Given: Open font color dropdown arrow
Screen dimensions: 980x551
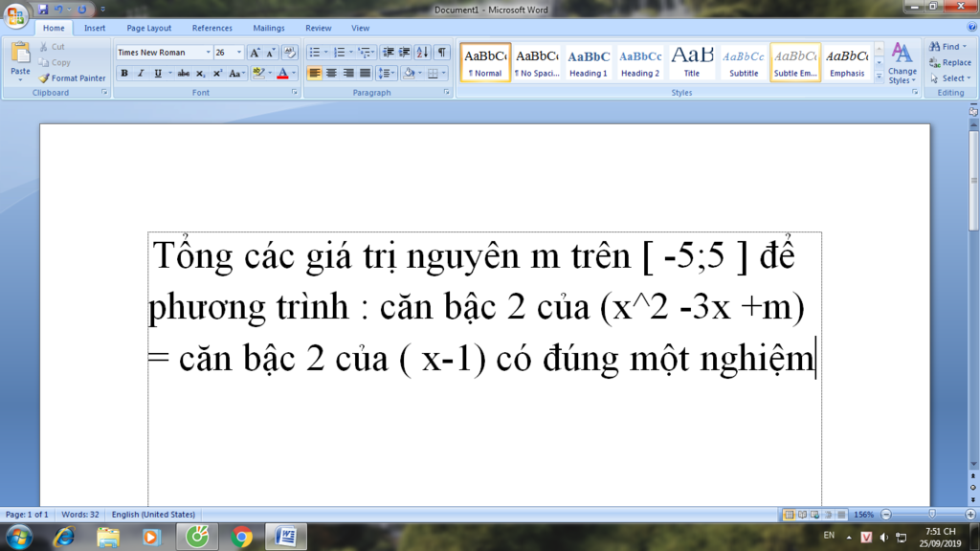Looking at the screenshot, I should coord(294,73).
